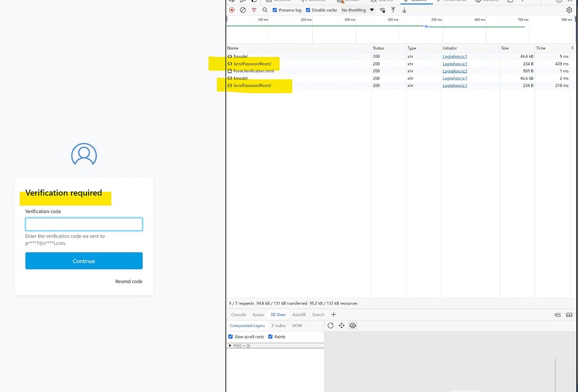Toggle Slow scroll rects checkbox
This screenshot has width=578, height=392.
coord(230,337)
